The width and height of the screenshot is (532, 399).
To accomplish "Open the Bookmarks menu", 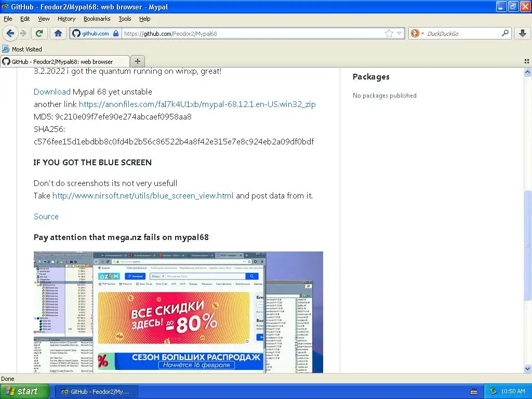I will pyautogui.click(x=97, y=19).
